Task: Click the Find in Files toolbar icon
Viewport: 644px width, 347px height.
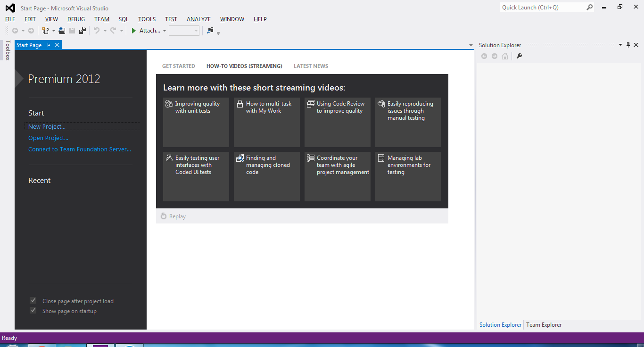Action: (210, 31)
